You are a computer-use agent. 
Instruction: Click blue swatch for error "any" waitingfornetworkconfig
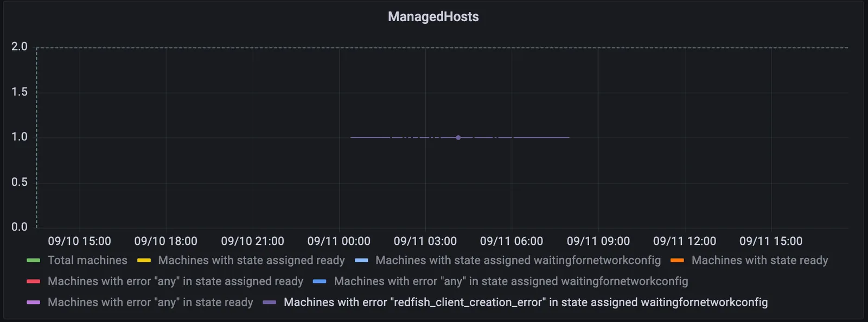(320, 281)
